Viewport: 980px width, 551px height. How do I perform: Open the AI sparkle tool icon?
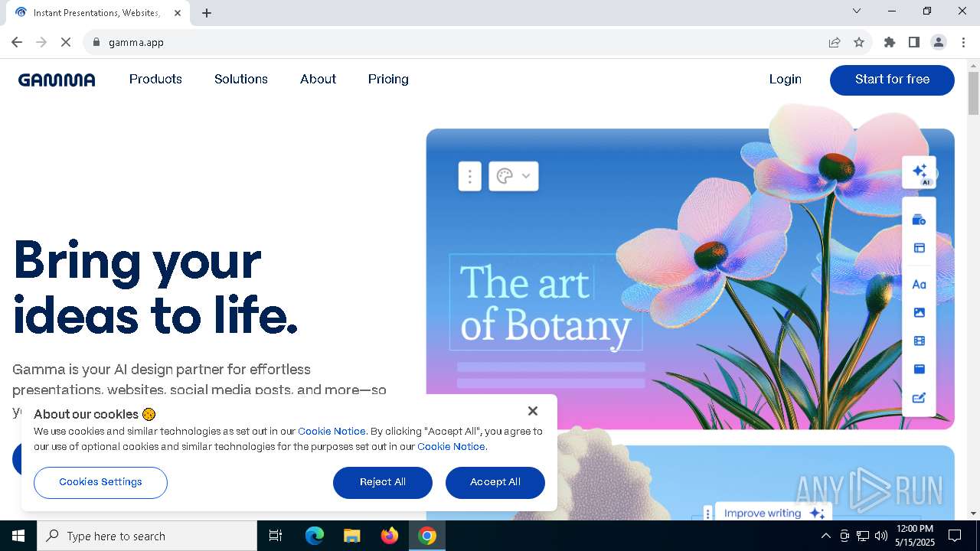tap(920, 172)
